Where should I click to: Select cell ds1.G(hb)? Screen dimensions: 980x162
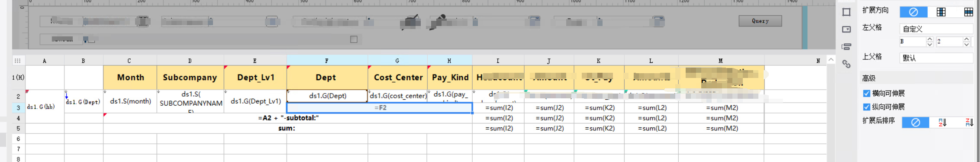(x=45, y=107)
